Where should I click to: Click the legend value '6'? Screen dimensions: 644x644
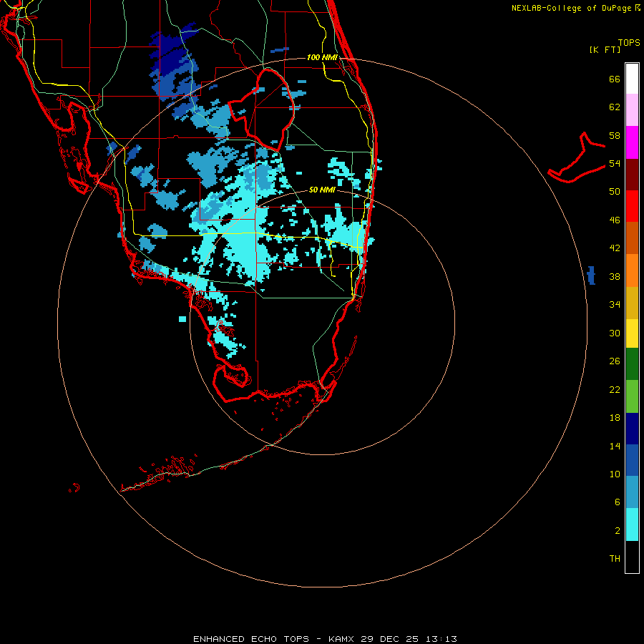pyautogui.click(x=618, y=502)
